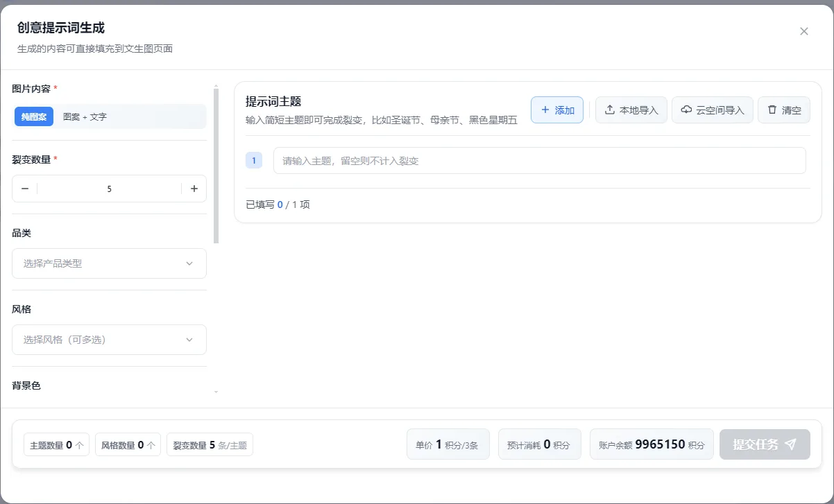Click the cloud icon for 云空间导入
Viewport: 834px width, 504px height.
tap(686, 110)
